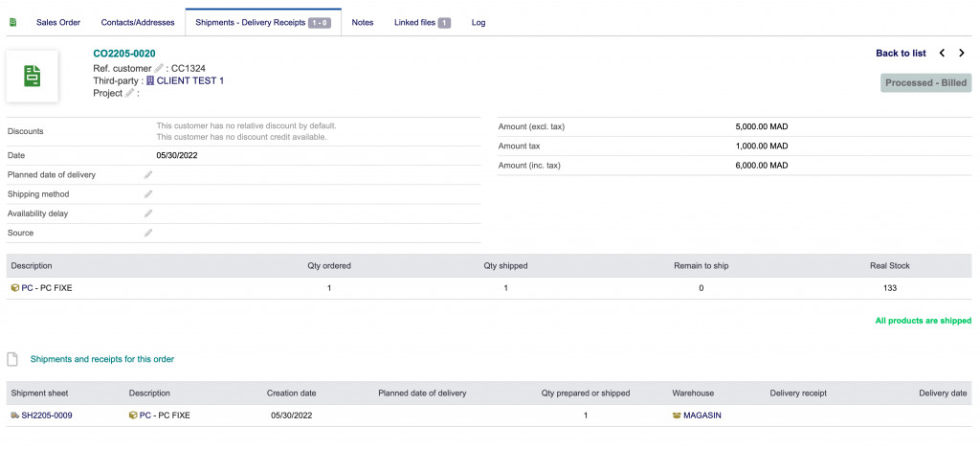
Task: Open the Notes tab
Action: (362, 22)
